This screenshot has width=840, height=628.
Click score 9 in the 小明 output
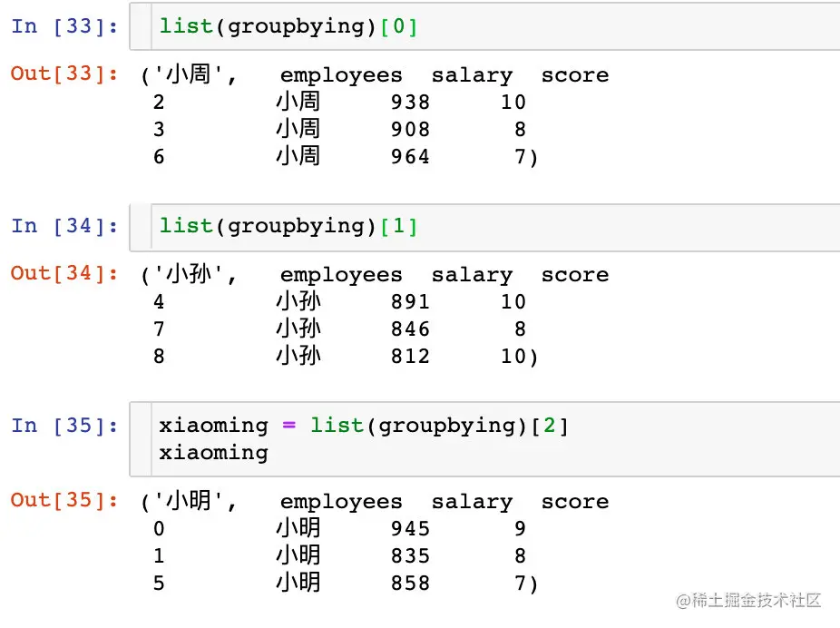pos(520,529)
